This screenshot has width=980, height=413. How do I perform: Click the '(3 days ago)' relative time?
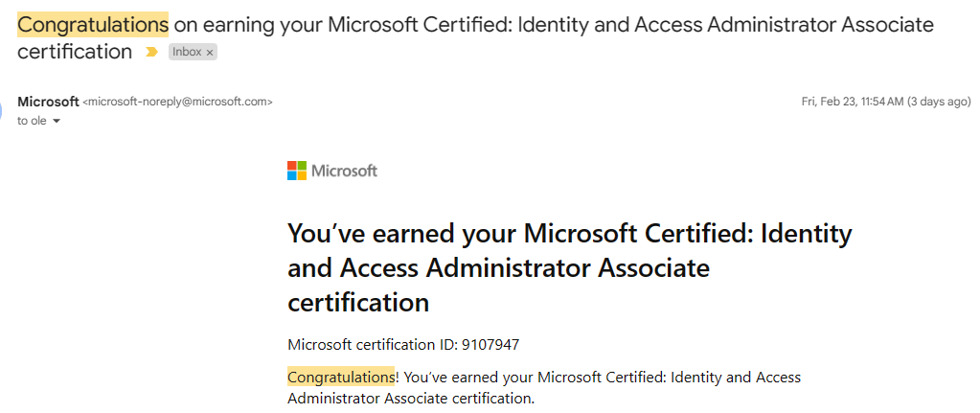[939, 102]
